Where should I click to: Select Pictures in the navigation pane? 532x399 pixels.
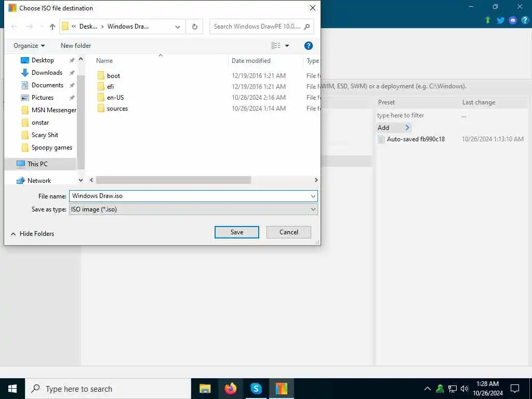43,98
